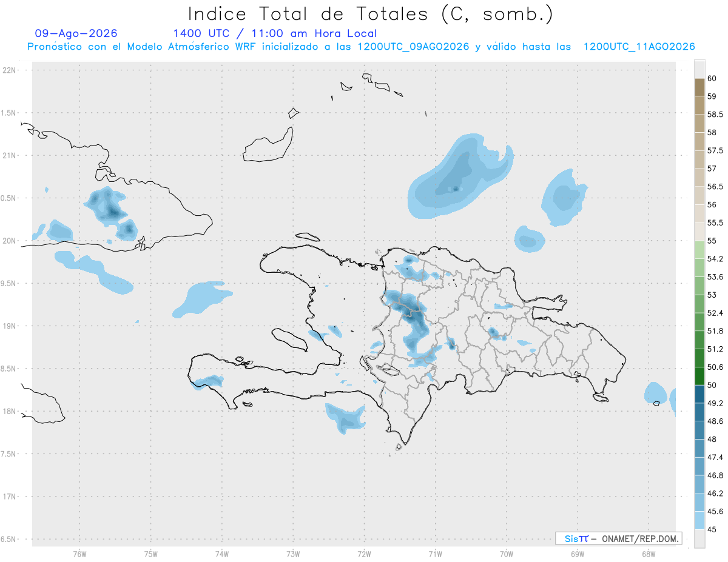Pick the dark green swatch between 50 and 50.6
Image resolution: width=728 pixels, height=562 pixels.
699,376
